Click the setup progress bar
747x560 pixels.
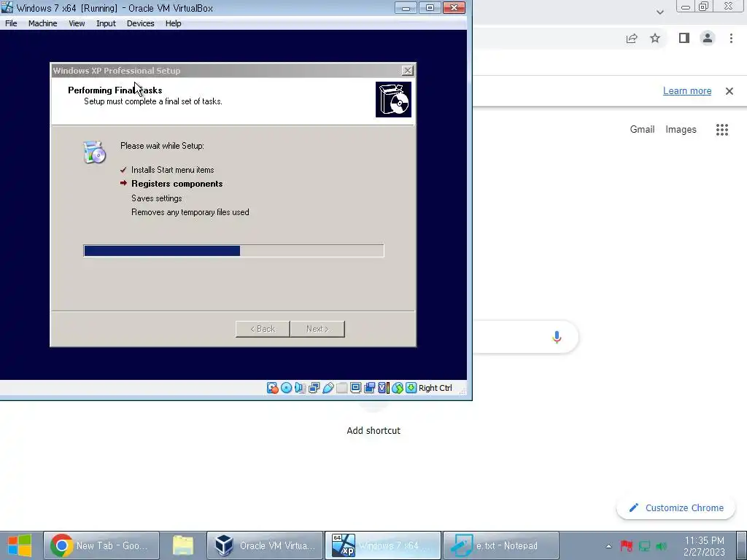point(233,251)
